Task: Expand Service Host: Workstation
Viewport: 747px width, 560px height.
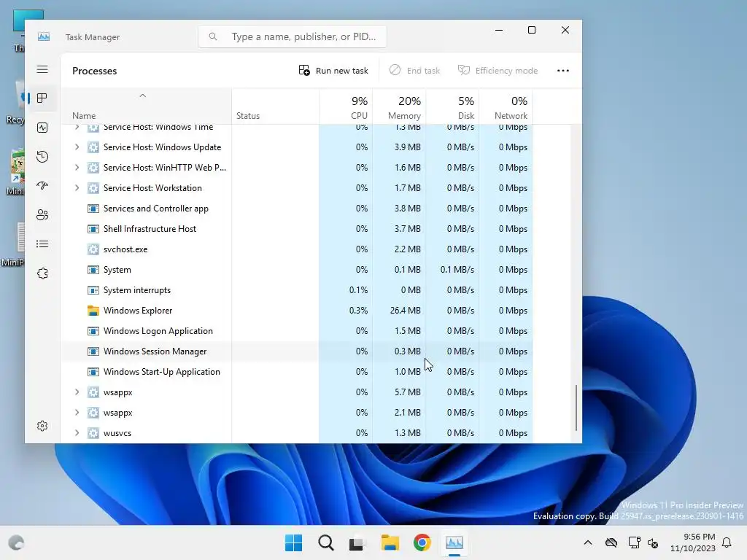Action: tap(77, 188)
